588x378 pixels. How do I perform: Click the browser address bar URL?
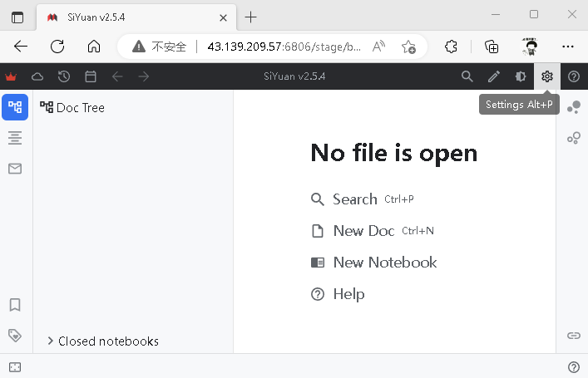(284, 47)
